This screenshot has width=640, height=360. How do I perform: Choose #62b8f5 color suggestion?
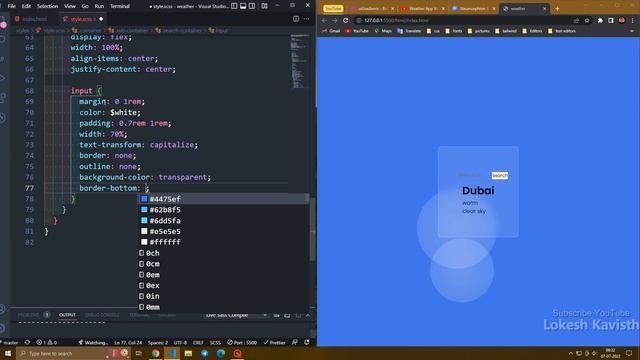tap(223, 210)
